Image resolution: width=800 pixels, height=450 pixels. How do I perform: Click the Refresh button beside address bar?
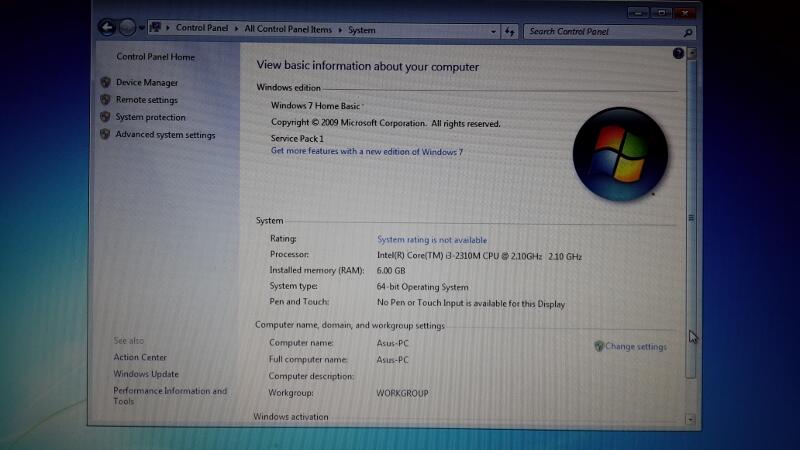[x=510, y=32]
